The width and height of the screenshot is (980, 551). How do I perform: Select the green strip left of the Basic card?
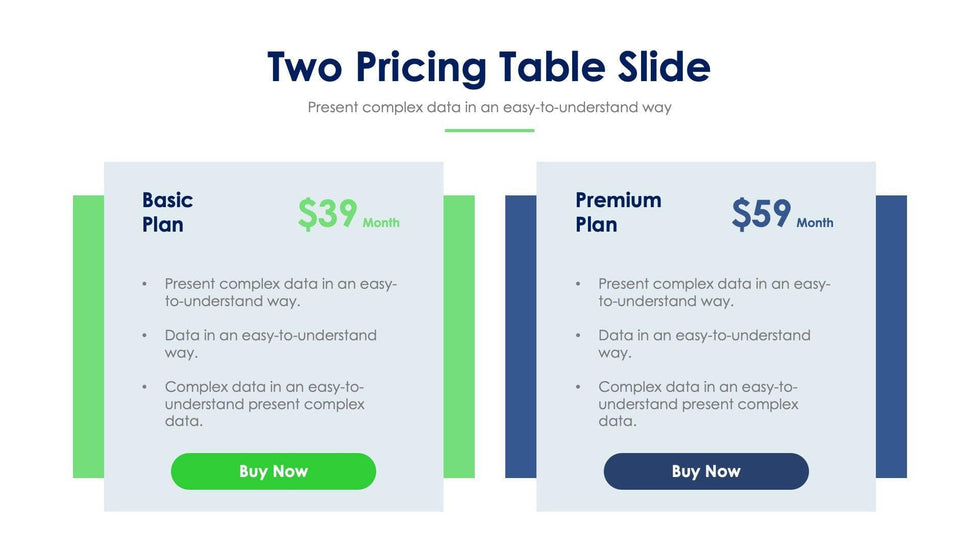tap(88, 336)
